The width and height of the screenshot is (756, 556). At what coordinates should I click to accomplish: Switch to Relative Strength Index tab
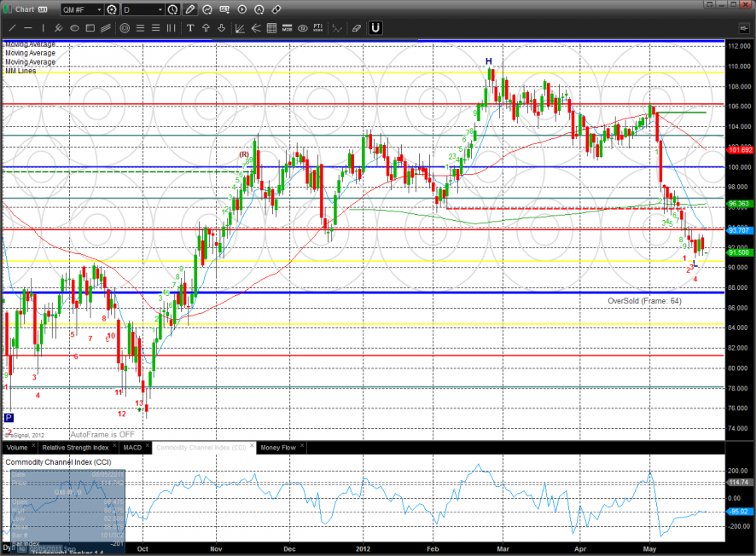(77, 447)
